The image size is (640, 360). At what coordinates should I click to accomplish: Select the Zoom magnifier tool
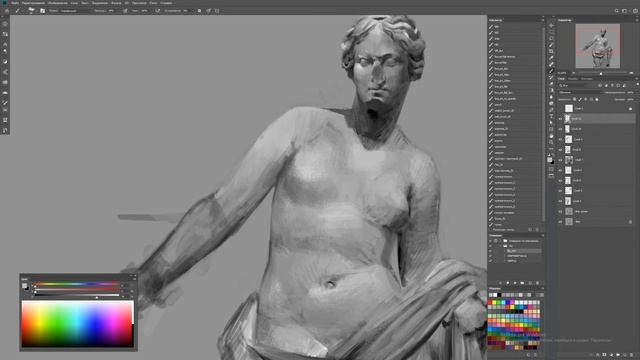pos(551,142)
